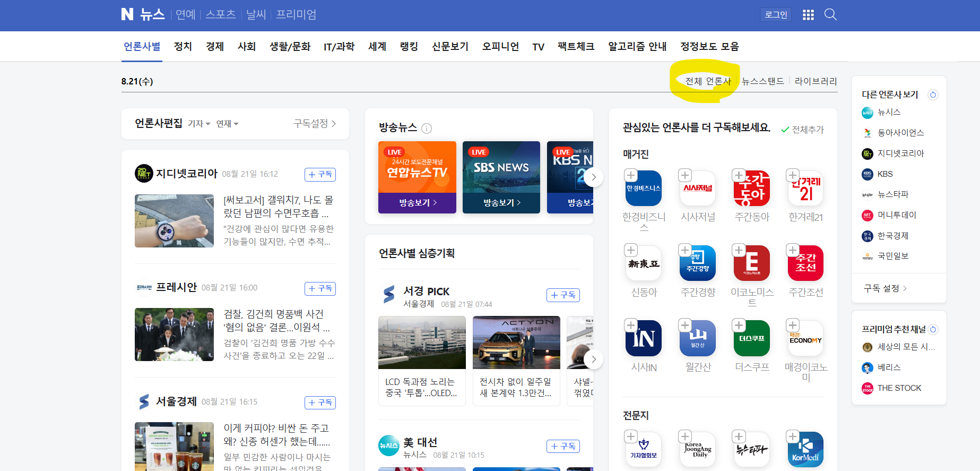The image size is (980, 471).
Task: Open the 월간산 magazine icon
Action: [698, 338]
